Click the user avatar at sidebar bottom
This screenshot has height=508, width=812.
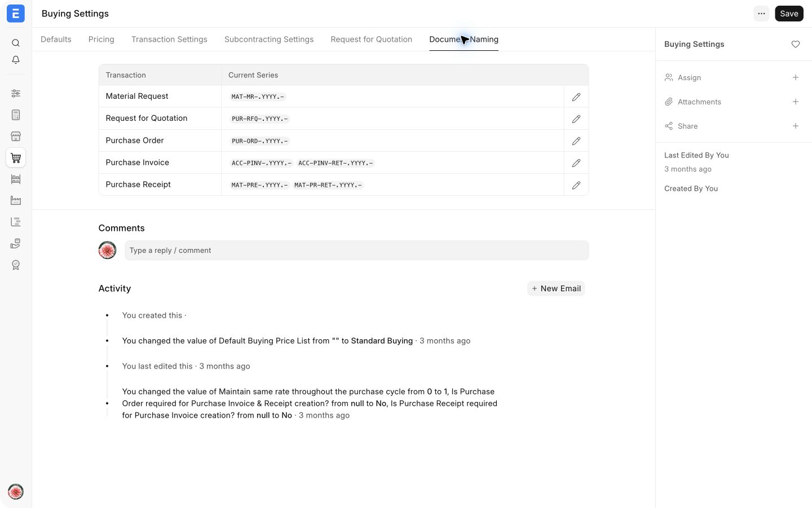coord(16,492)
